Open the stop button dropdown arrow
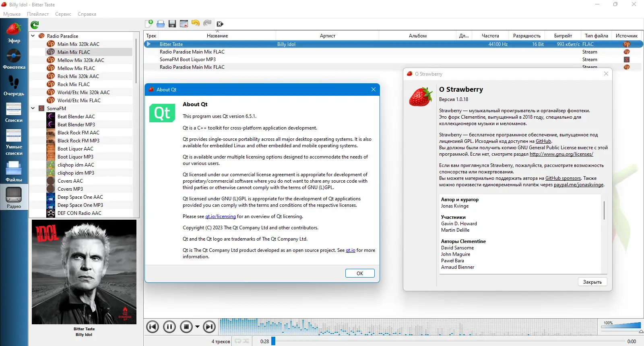 [197, 327]
